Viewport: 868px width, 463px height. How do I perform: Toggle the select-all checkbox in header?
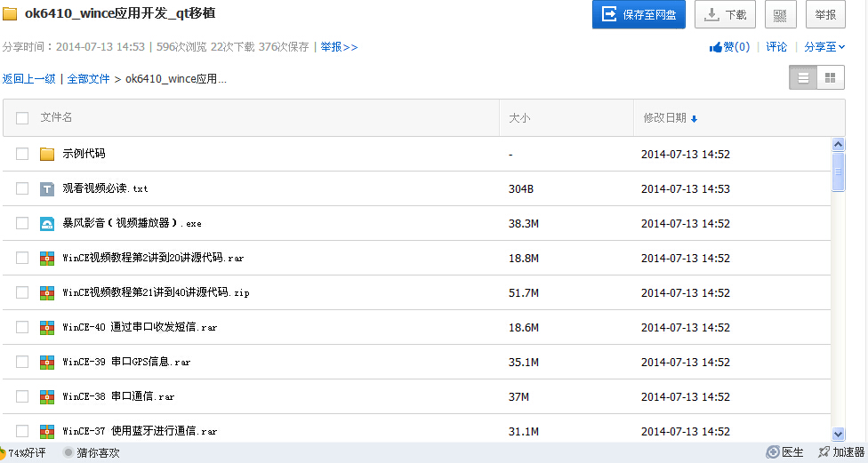[x=22, y=118]
